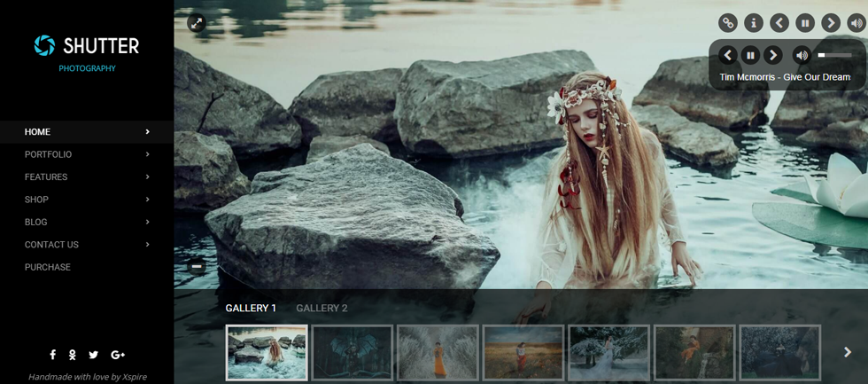Click Handmade with love by Xspire text
Viewport: 868px width, 384px height.
point(88,377)
